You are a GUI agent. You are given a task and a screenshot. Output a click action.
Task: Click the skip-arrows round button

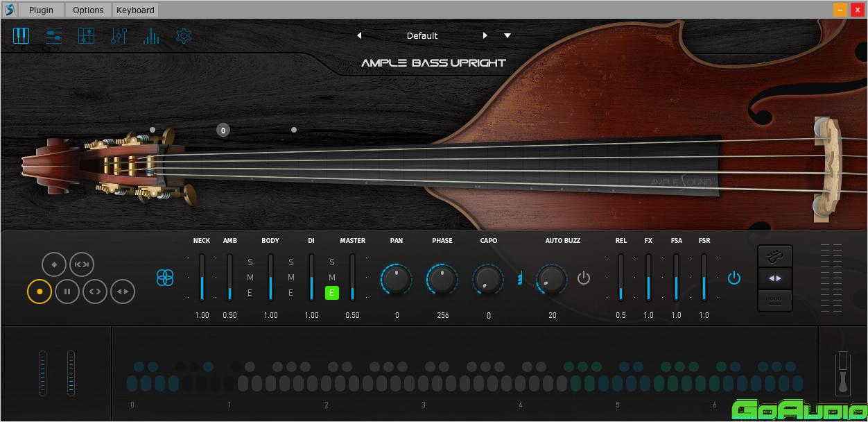(81, 264)
